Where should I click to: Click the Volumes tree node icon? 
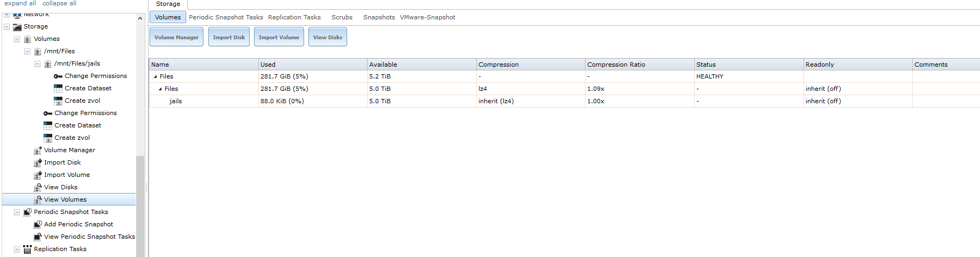[x=27, y=39]
